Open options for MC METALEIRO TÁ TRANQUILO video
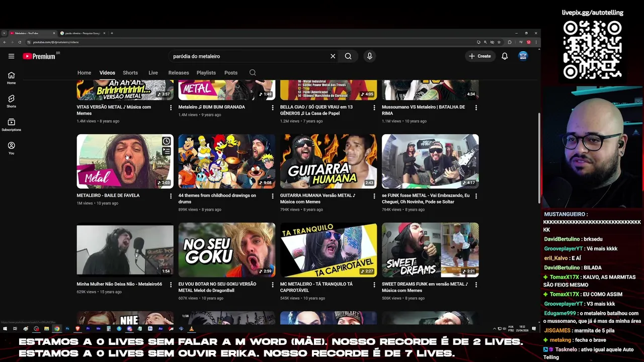 (374, 285)
